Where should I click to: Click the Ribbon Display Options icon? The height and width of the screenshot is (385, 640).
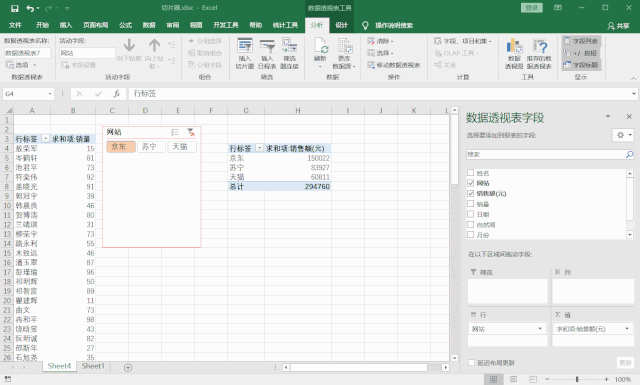coord(558,8)
